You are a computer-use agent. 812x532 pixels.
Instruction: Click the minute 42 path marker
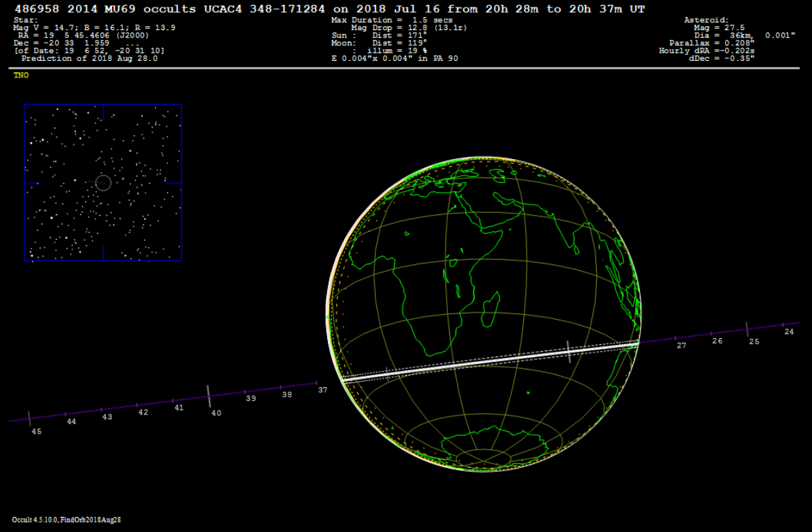tap(143, 412)
